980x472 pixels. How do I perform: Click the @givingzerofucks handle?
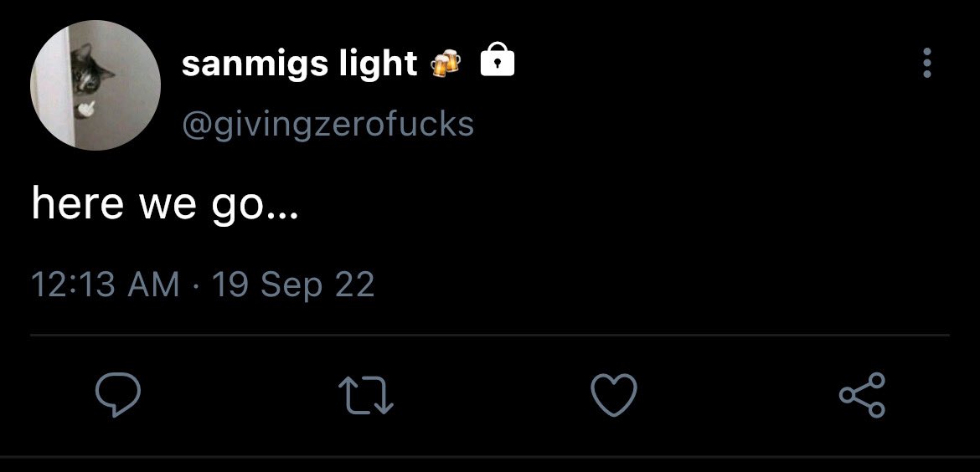click(x=328, y=124)
